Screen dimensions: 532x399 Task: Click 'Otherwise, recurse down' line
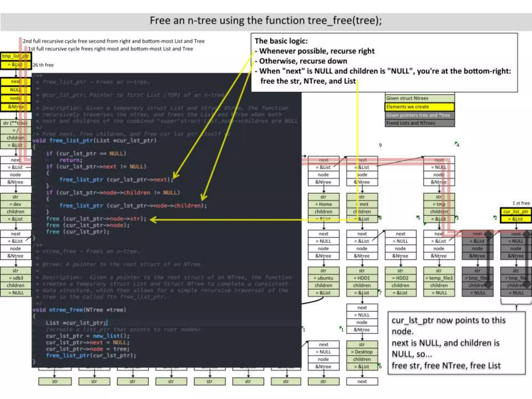tap(301, 61)
